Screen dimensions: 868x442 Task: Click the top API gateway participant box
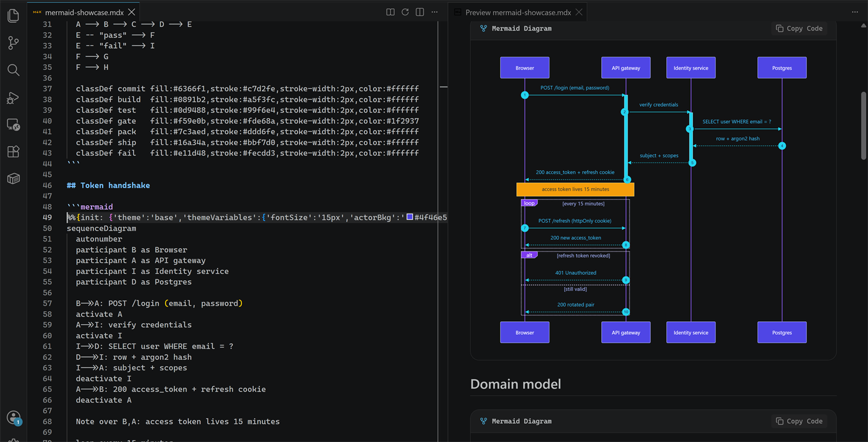pyautogui.click(x=626, y=68)
